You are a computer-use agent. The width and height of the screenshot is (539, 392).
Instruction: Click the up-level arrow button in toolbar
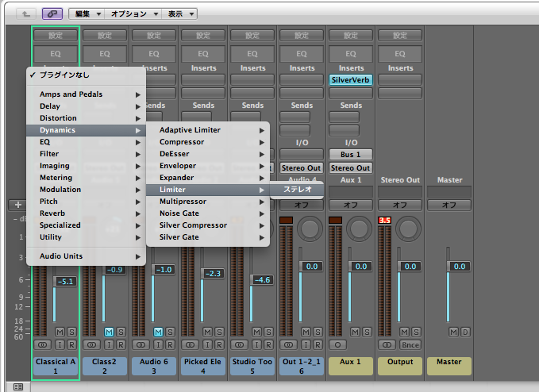pos(26,13)
